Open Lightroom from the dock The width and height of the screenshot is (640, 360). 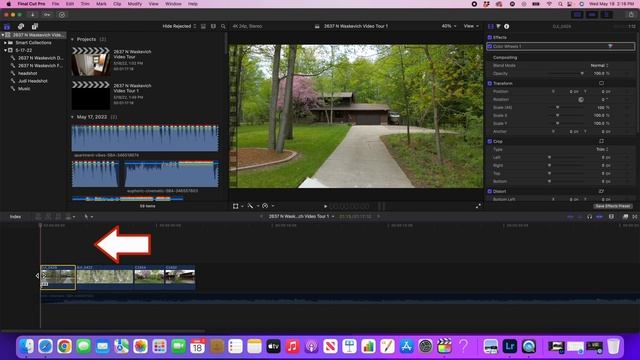(x=509, y=347)
